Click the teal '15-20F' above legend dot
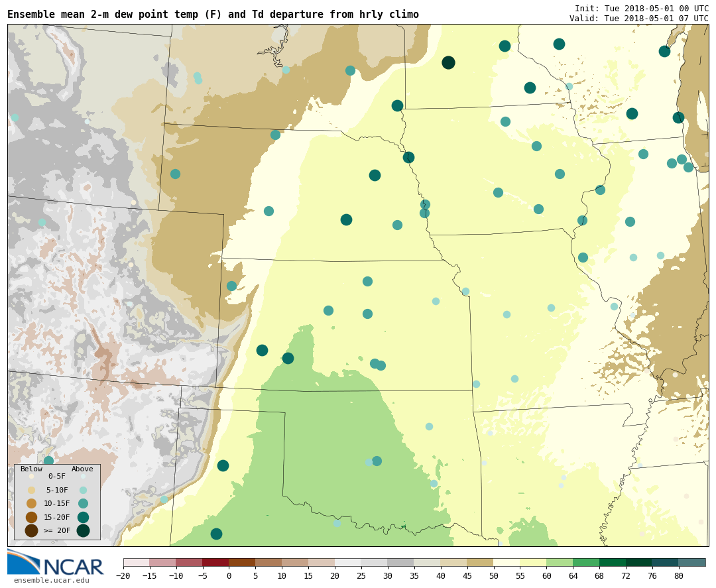716x588 pixels. coord(83,517)
